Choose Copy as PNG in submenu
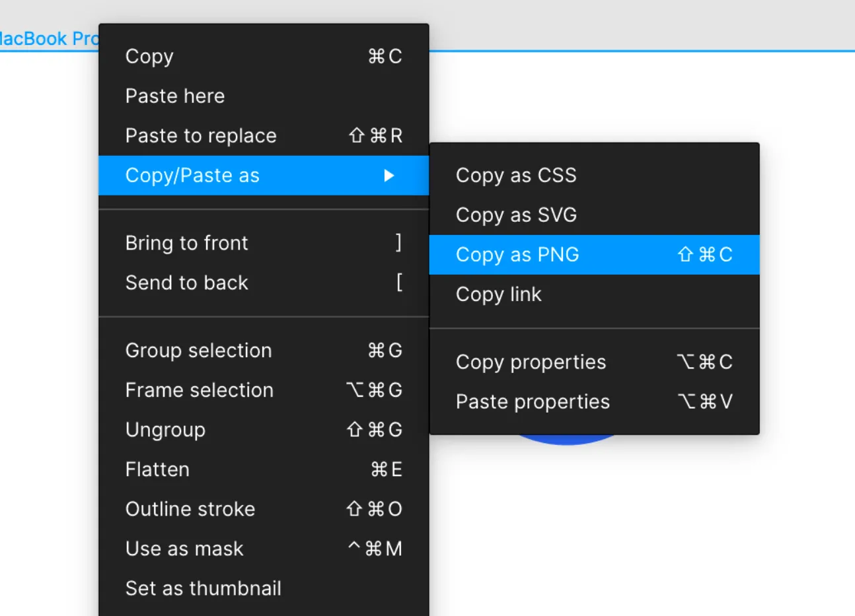Image resolution: width=855 pixels, height=616 pixels. [x=594, y=254]
